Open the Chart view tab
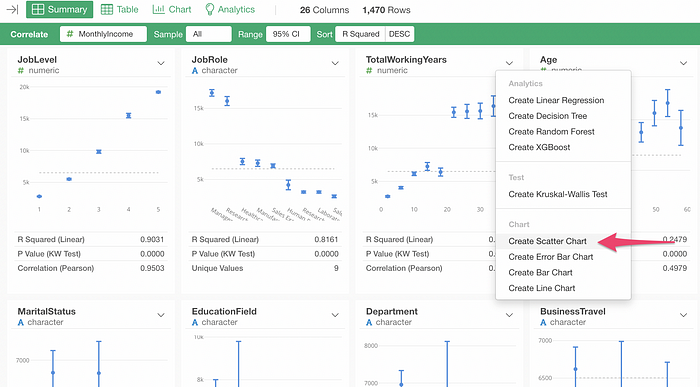700x387 pixels. 172,9
